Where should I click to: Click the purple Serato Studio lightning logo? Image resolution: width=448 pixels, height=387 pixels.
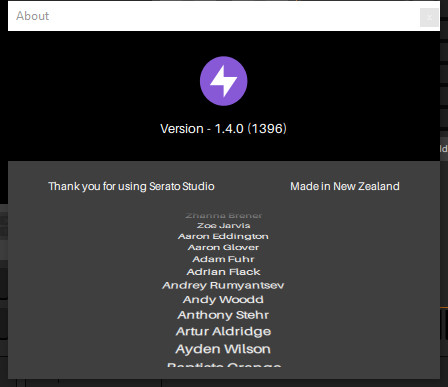point(224,81)
